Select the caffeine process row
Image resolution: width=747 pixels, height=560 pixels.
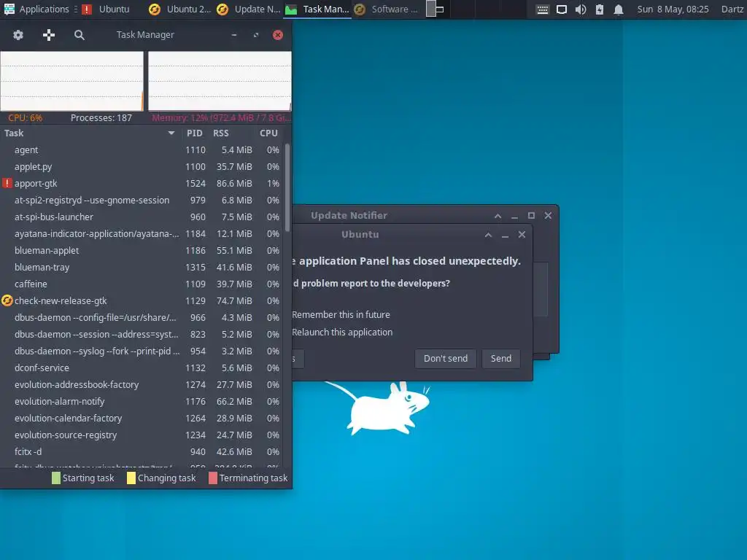coord(142,284)
